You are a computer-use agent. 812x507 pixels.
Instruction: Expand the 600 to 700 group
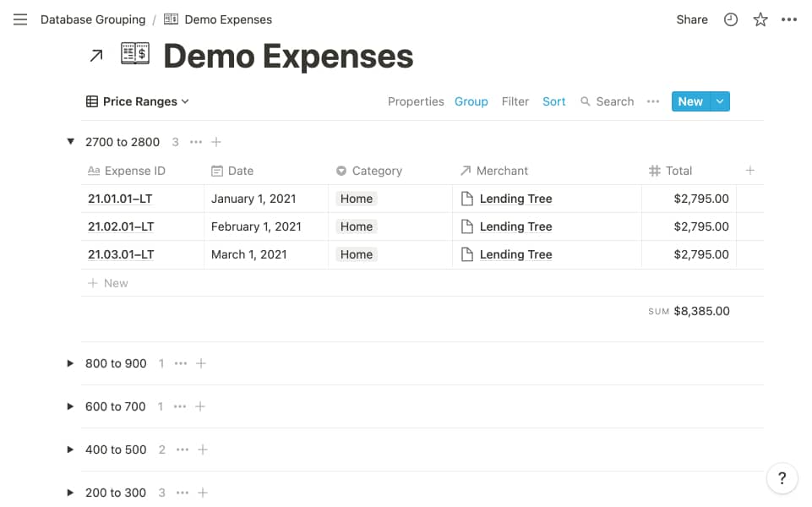(x=71, y=406)
